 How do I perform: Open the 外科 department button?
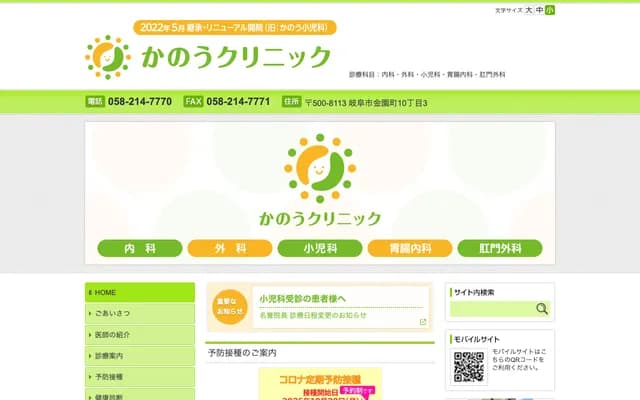tap(230, 248)
